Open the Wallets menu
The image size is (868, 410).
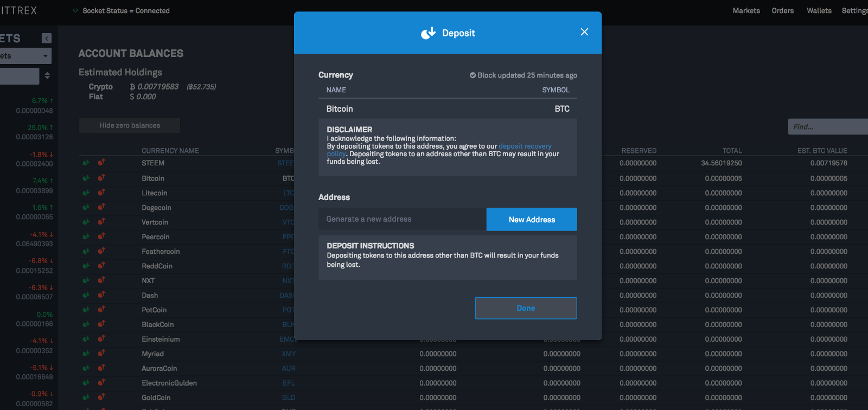pyautogui.click(x=819, y=11)
